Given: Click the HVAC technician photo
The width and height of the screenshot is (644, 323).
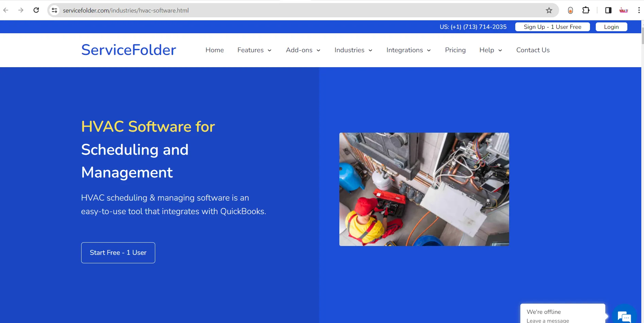Looking at the screenshot, I should pyautogui.click(x=424, y=189).
